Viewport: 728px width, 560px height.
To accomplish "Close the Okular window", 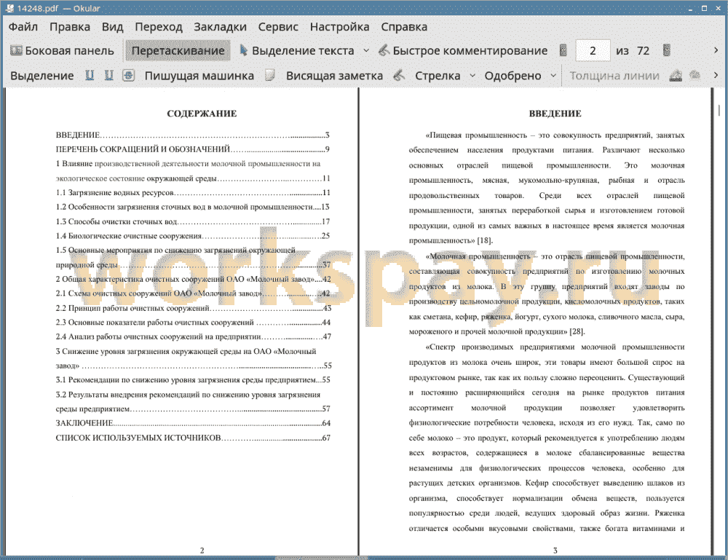I will [718, 8].
